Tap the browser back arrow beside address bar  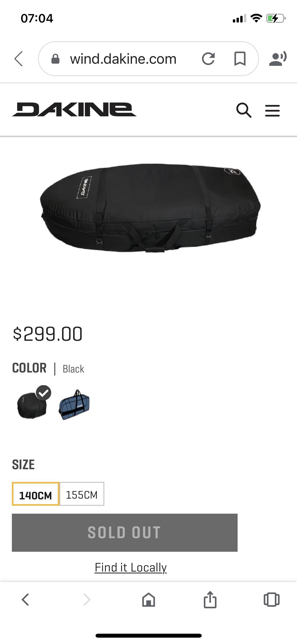pos(19,59)
